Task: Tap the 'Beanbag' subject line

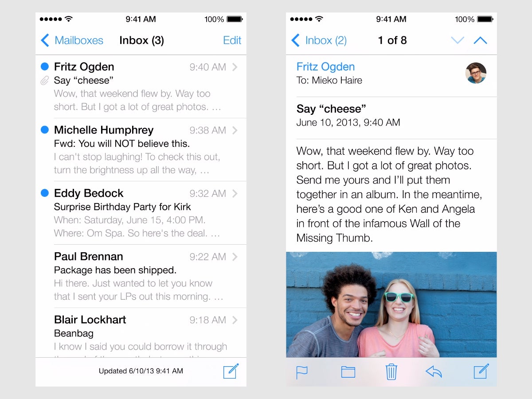Action: [x=74, y=333]
